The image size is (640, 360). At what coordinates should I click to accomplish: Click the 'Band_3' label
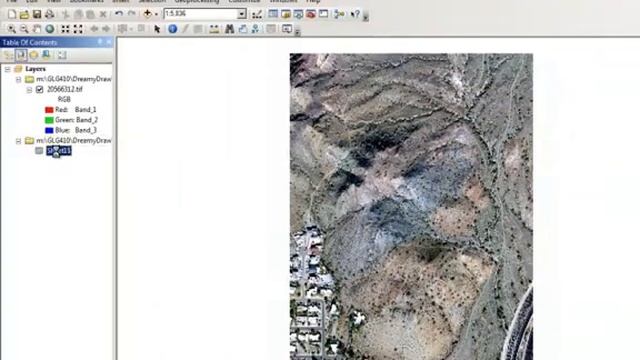tap(86, 130)
